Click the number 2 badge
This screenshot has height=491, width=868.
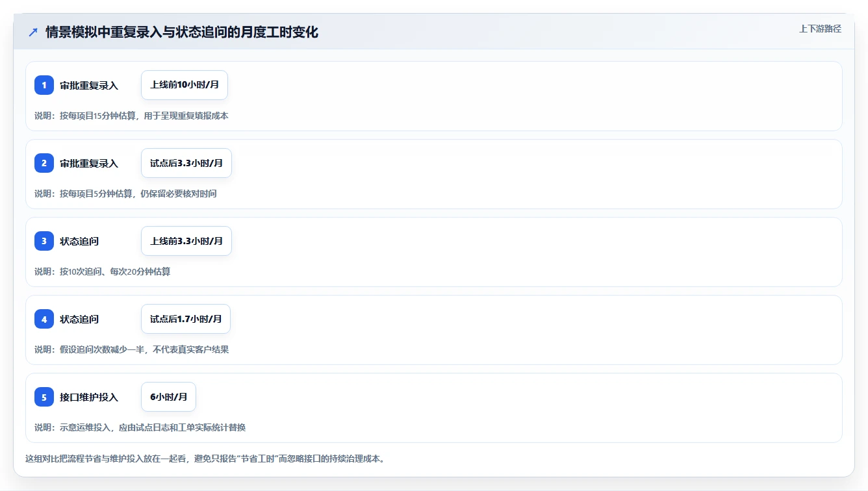[x=44, y=163]
